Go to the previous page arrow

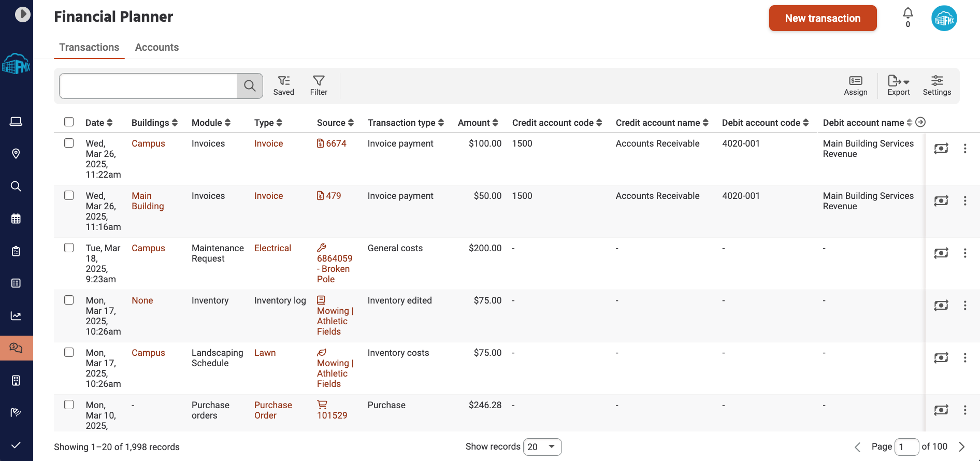point(858,446)
